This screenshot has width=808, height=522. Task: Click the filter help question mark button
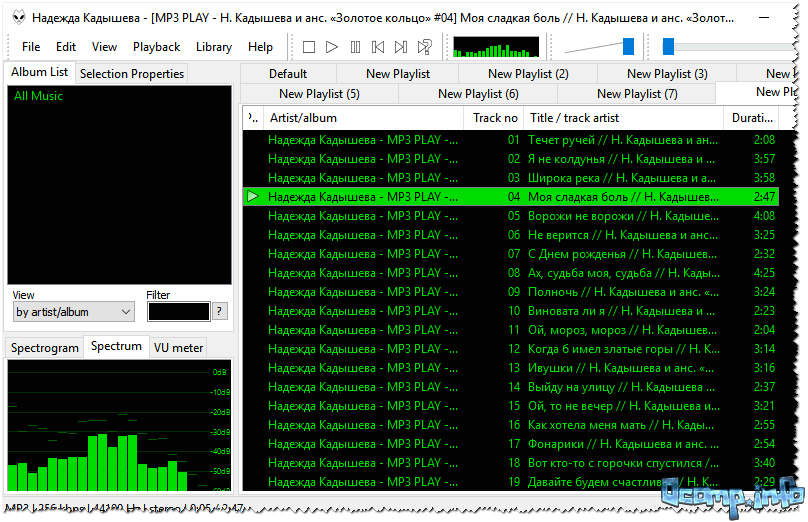(x=220, y=311)
